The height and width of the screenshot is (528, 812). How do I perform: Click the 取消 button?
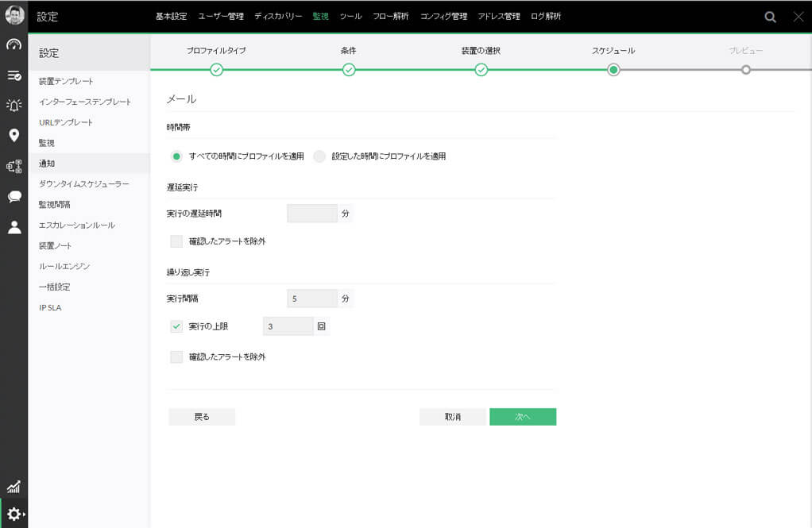(453, 417)
